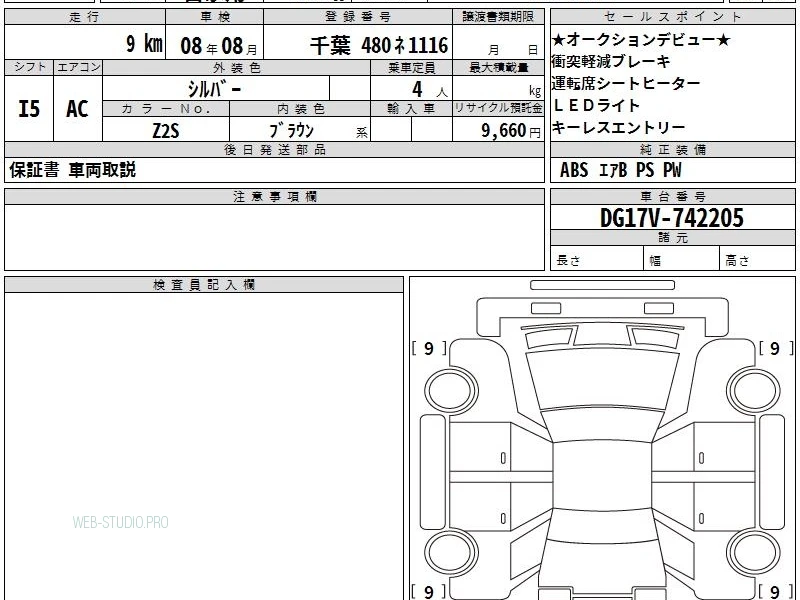Select the '検査員記入欄' header
Viewport: 800px width, 600px height.
pyautogui.click(x=204, y=285)
